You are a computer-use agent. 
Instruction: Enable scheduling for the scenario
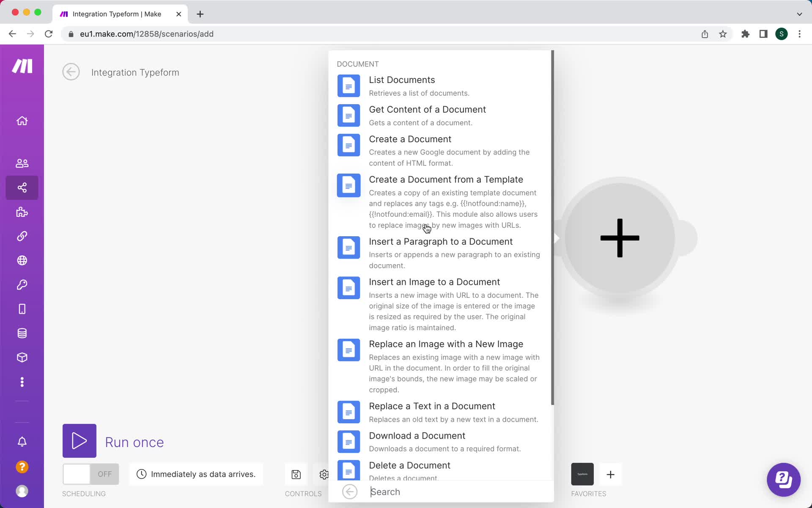(90, 474)
